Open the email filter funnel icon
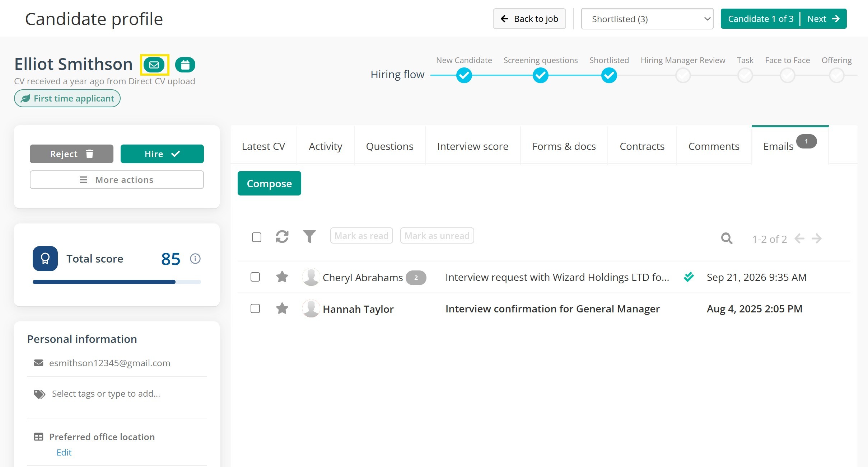868x467 pixels. (x=309, y=236)
